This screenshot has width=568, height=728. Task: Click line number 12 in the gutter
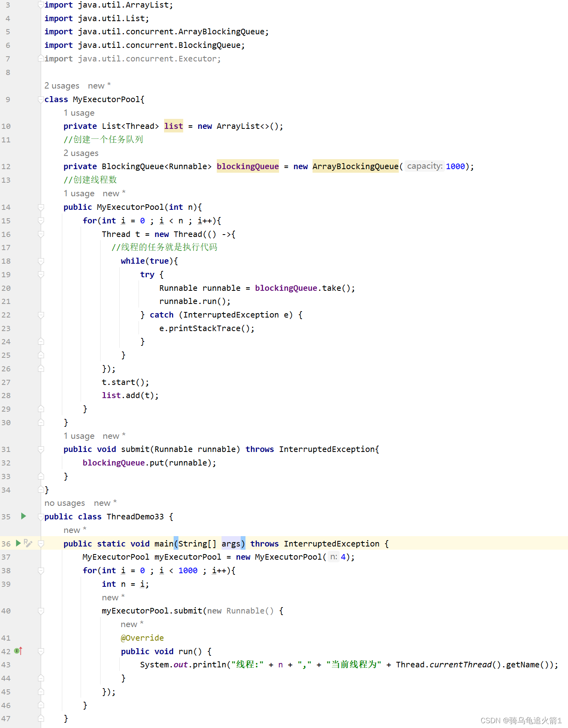(x=6, y=166)
